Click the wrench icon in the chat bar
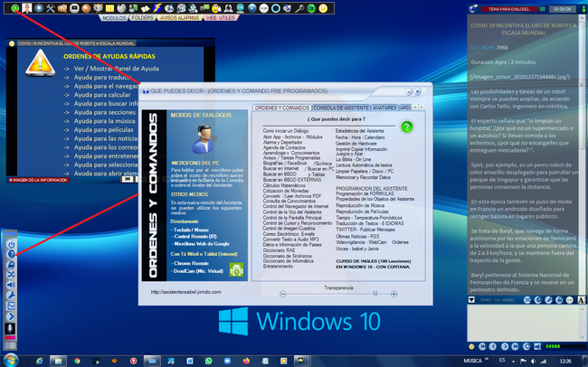This screenshot has width=588, height=367. [548, 300]
